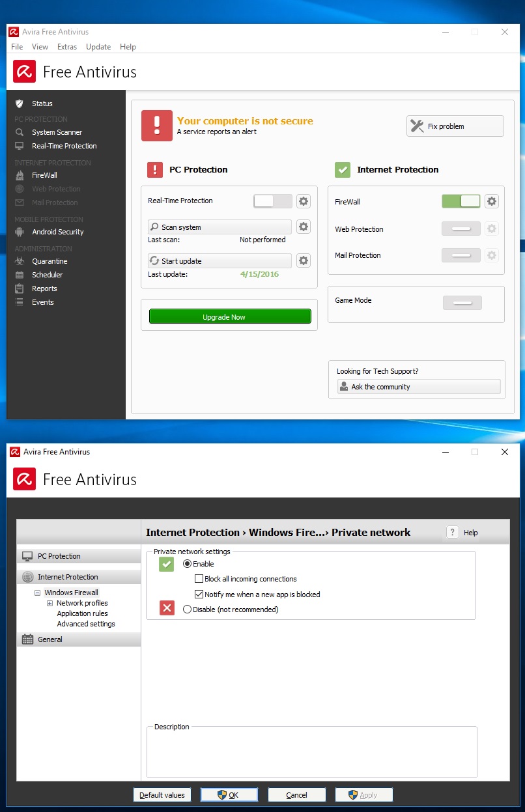Viewport: 525px width, 812px height.
Task: Toggle Game Mode switch
Action: point(462,303)
